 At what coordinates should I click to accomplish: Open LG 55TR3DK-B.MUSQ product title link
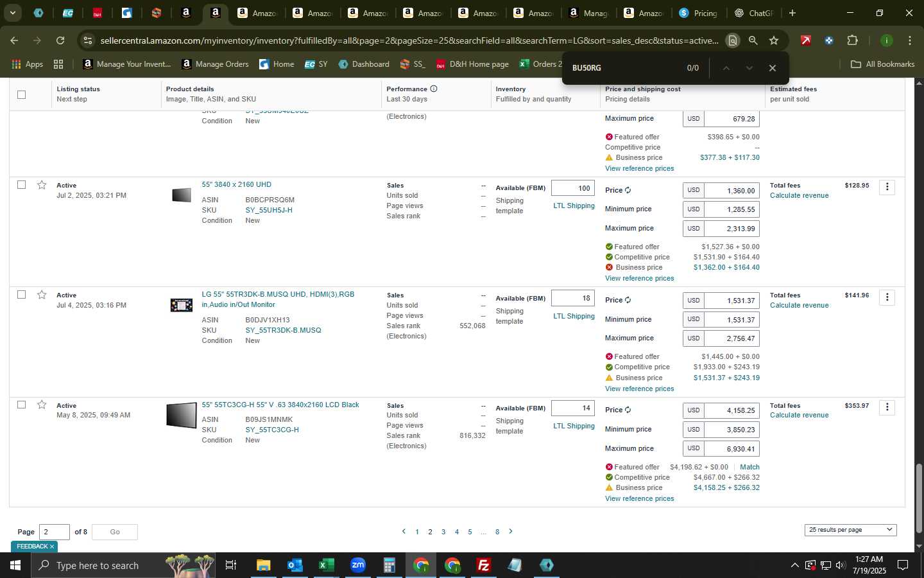[x=278, y=299]
